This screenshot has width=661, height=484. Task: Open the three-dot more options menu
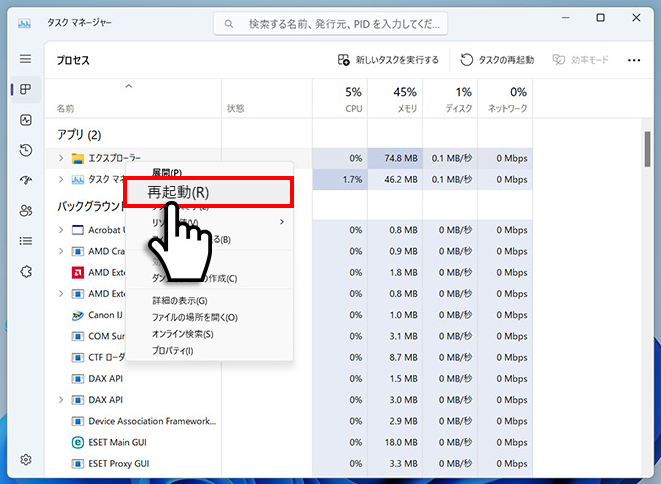pyautogui.click(x=634, y=60)
